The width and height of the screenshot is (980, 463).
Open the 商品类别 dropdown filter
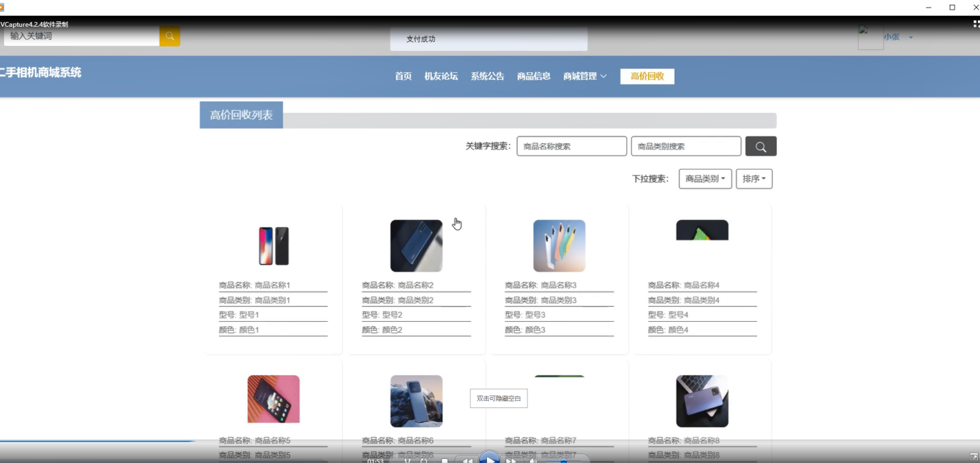[x=705, y=179]
